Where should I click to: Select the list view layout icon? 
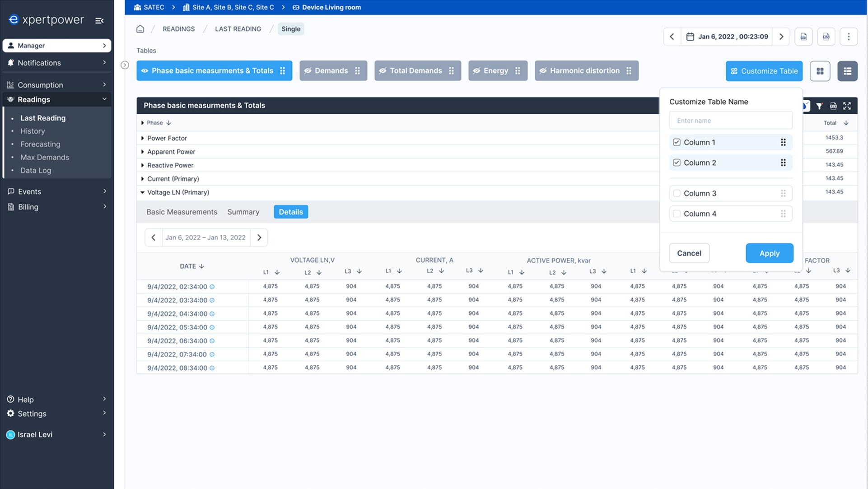(x=847, y=71)
